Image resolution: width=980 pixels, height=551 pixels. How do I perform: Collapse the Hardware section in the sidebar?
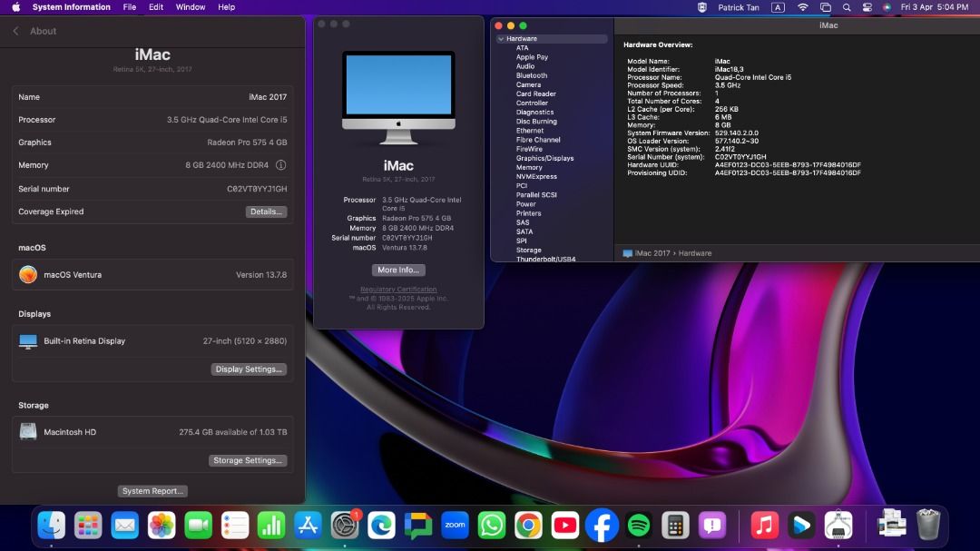[501, 39]
